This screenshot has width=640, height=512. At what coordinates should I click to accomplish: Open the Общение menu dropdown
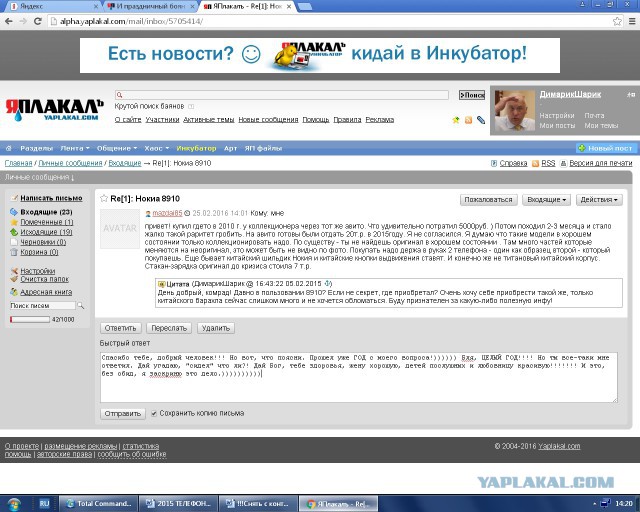[117, 147]
